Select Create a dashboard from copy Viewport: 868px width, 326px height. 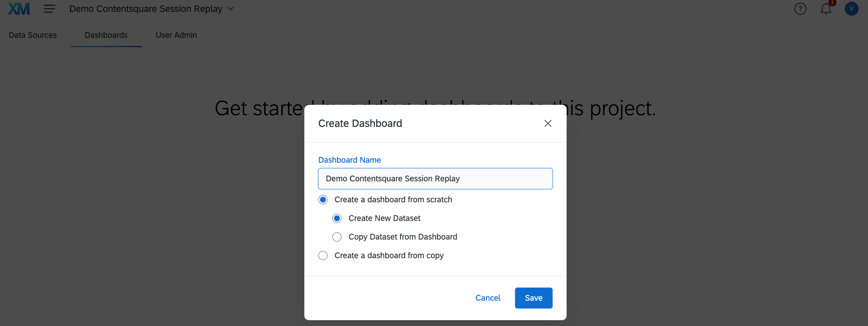(x=323, y=255)
